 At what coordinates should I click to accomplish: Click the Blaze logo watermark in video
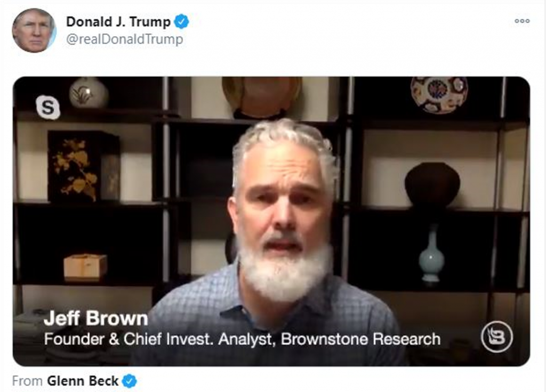click(x=497, y=337)
